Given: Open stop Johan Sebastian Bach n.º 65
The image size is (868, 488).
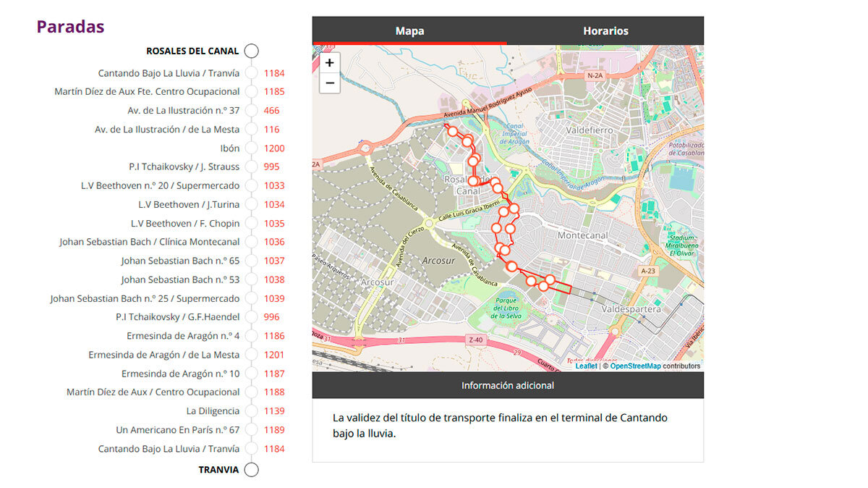Looking at the screenshot, I should click(x=180, y=261).
